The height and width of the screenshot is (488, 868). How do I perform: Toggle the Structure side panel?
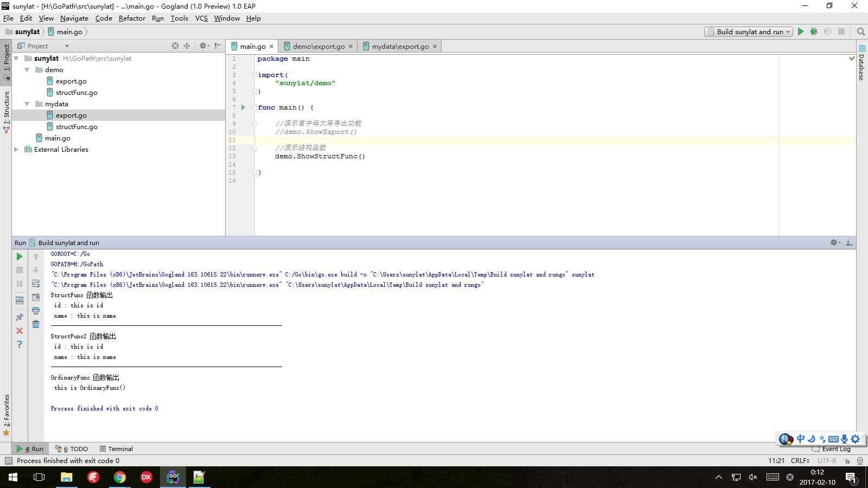tap(7, 112)
